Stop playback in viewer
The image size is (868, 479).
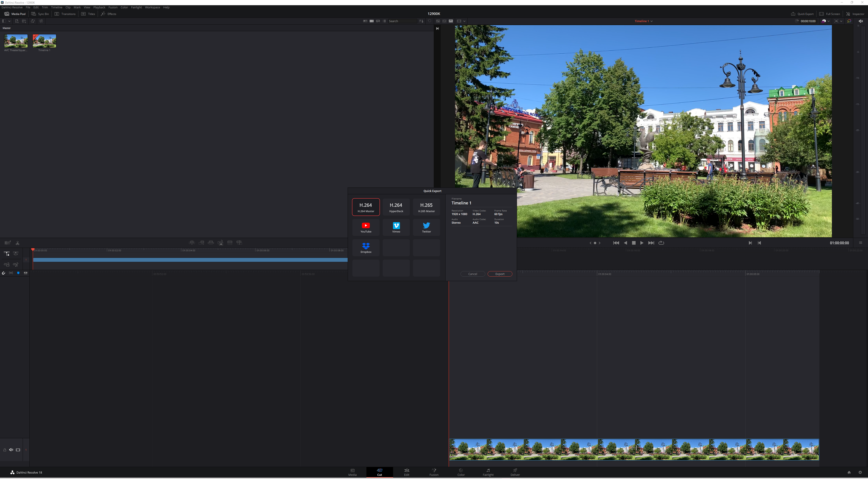tap(633, 243)
